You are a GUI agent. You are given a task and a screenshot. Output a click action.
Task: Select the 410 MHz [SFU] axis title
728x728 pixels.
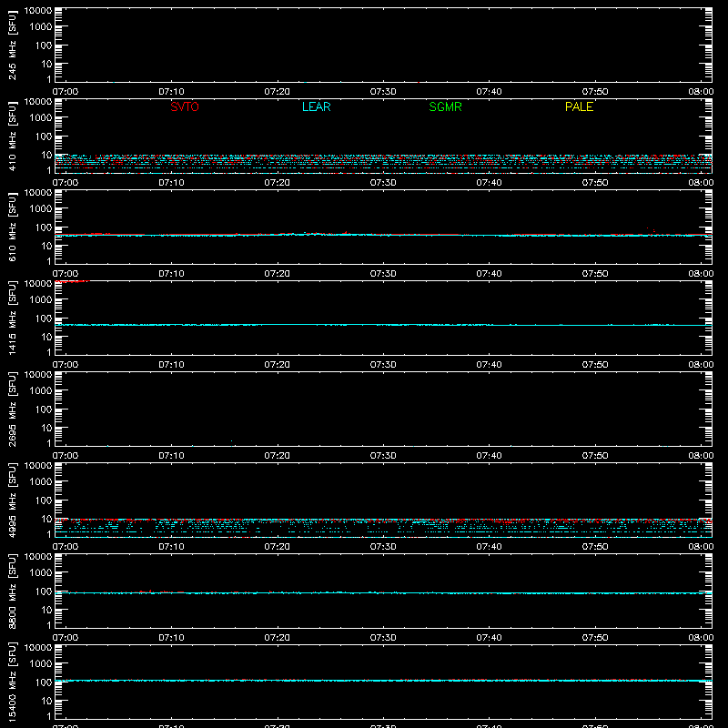click(x=12, y=136)
